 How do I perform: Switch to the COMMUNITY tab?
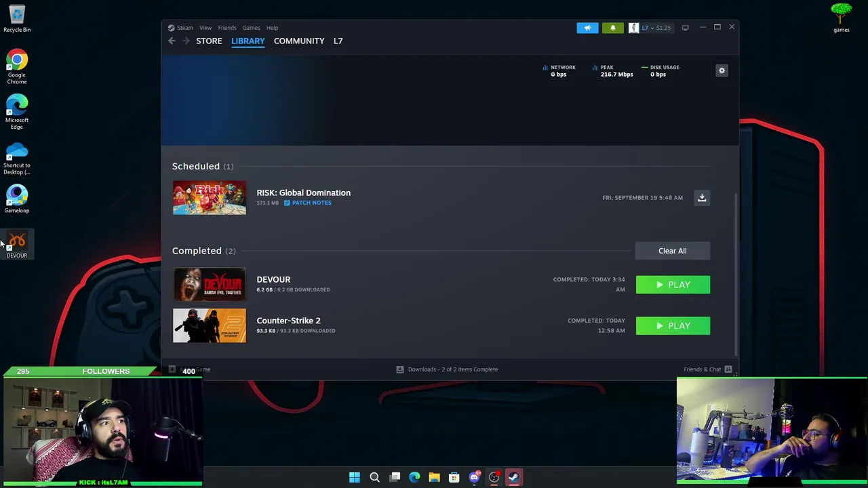pos(299,41)
